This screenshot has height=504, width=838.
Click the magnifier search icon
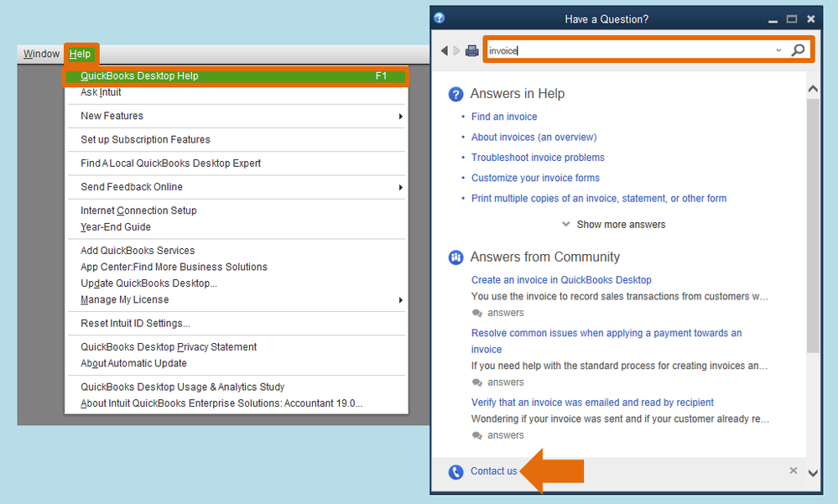(798, 50)
